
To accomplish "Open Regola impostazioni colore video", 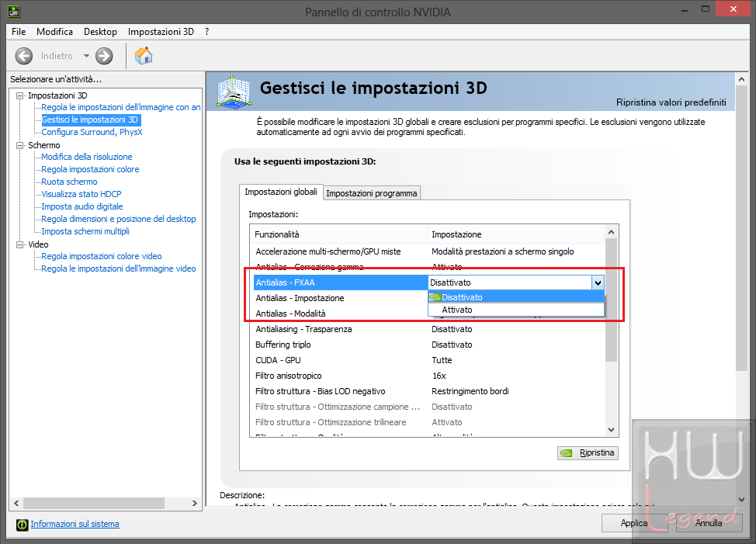I will click(101, 256).
